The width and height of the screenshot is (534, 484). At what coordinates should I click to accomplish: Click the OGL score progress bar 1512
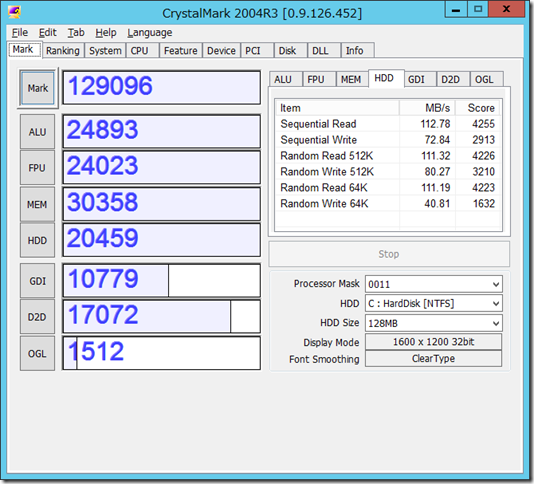pyautogui.click(x=161, y=353)
